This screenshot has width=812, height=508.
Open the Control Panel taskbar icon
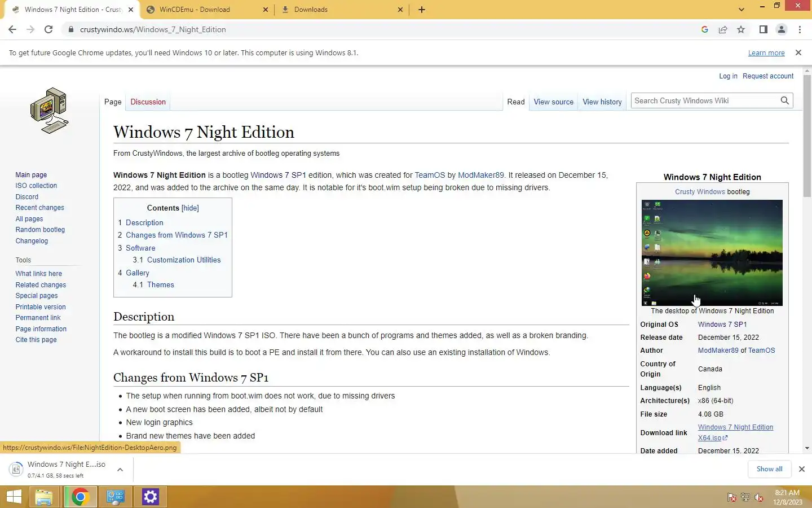[x=116, y=497]
